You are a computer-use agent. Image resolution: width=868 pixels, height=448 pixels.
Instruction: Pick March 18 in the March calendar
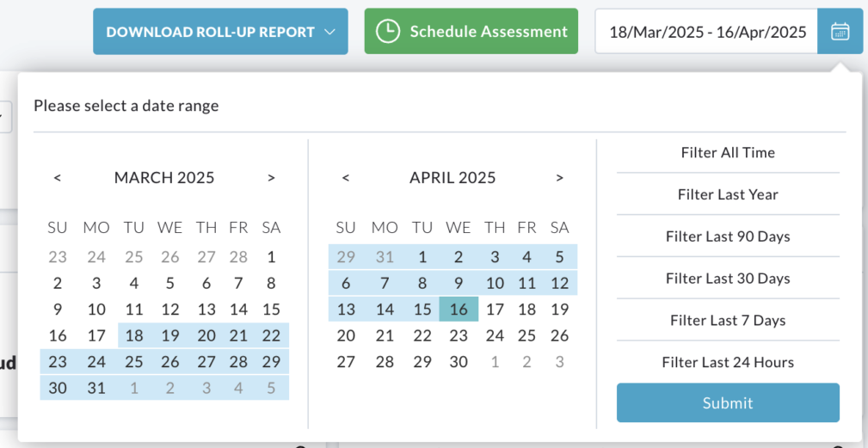(134, 335)
